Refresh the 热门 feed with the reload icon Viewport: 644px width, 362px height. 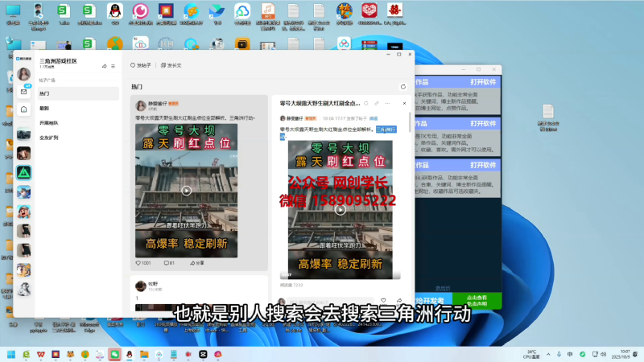click(x=403, y=87)
